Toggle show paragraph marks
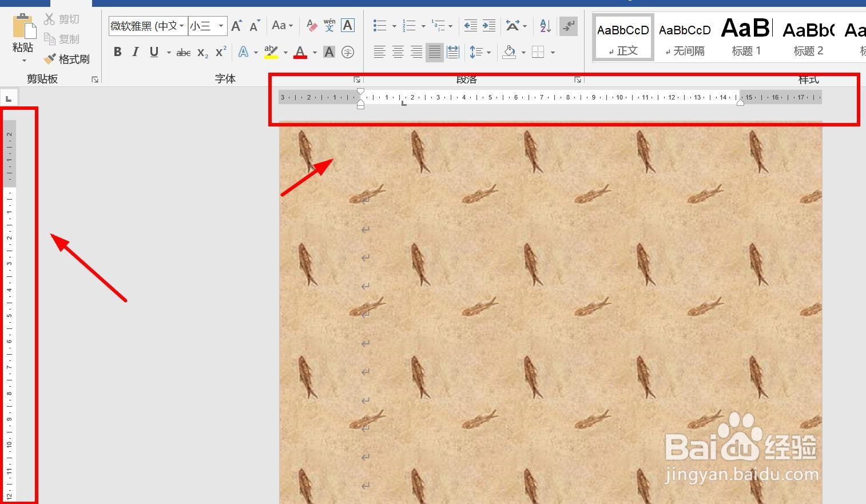 pos(569,26)
